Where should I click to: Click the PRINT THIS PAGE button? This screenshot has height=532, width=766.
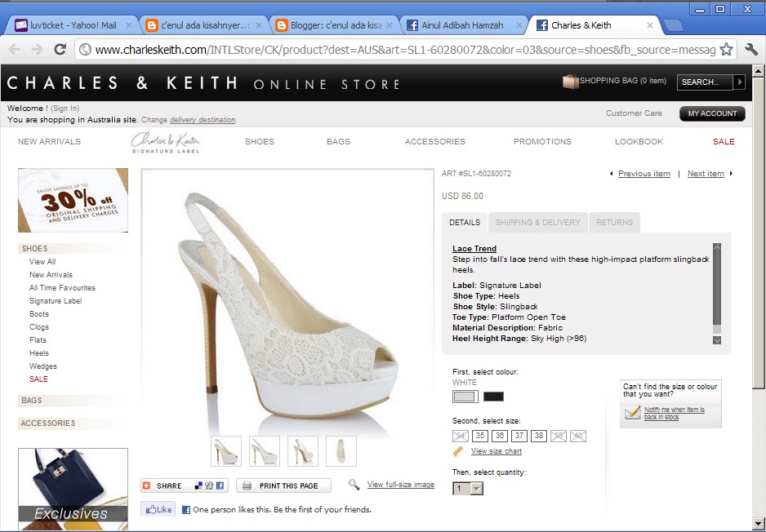283,485
